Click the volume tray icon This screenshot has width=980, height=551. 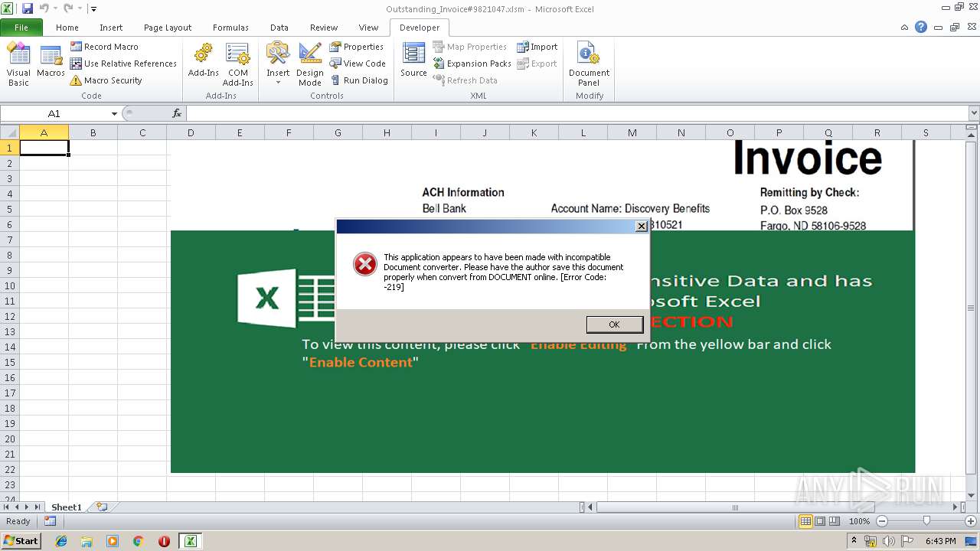point(889,541)
